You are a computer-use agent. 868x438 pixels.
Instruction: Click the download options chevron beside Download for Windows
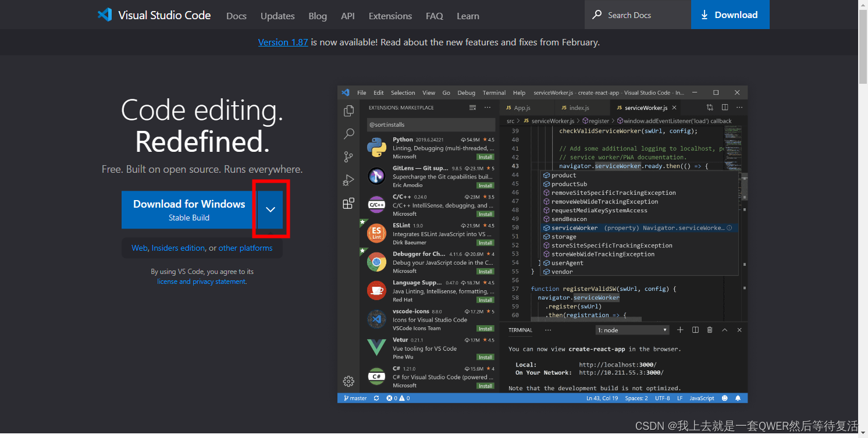point(270,209)
